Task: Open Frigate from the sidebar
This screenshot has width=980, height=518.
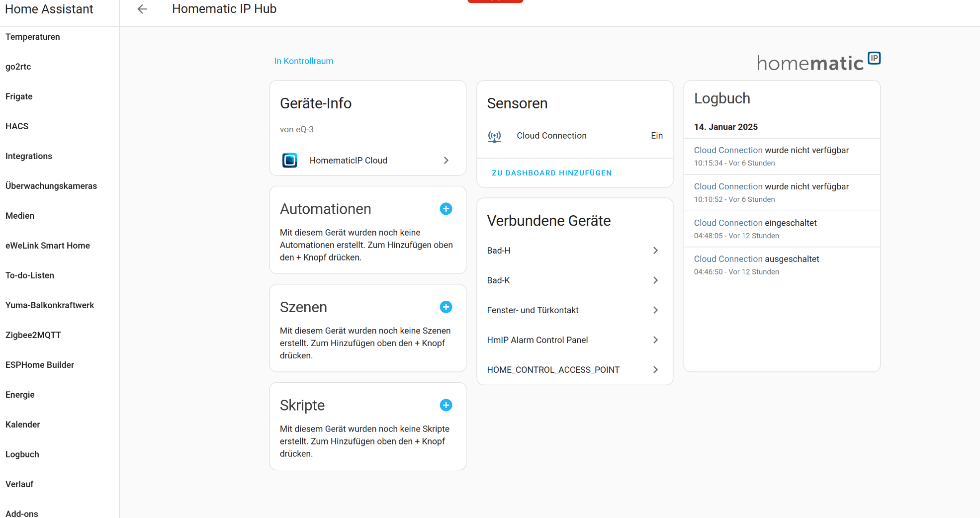Action: click(x=19, y=96)
